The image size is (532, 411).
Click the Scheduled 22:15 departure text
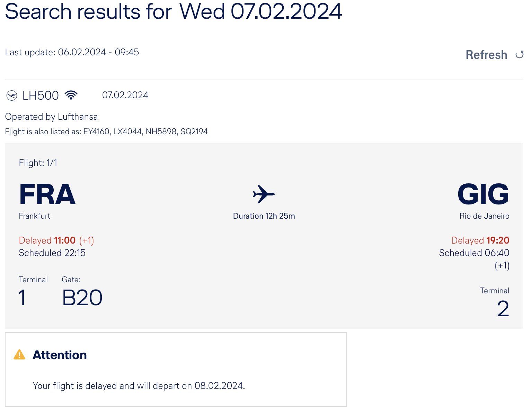[52, 253]
